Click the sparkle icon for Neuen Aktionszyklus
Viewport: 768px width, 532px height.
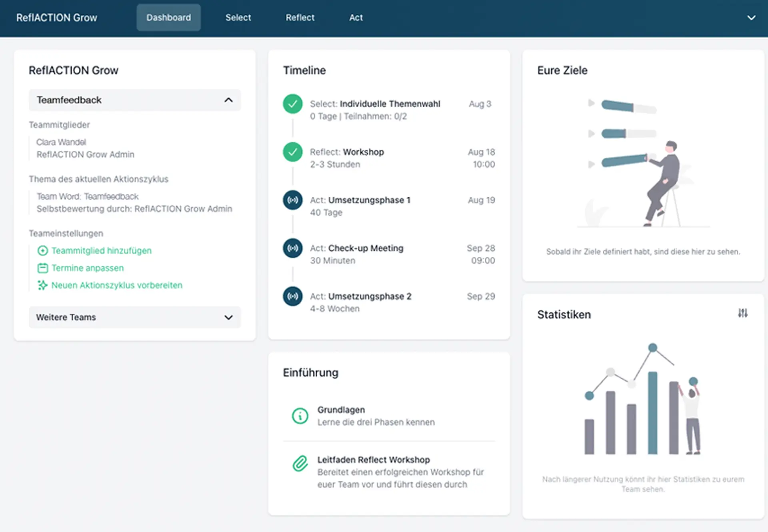tap(42, 285)
